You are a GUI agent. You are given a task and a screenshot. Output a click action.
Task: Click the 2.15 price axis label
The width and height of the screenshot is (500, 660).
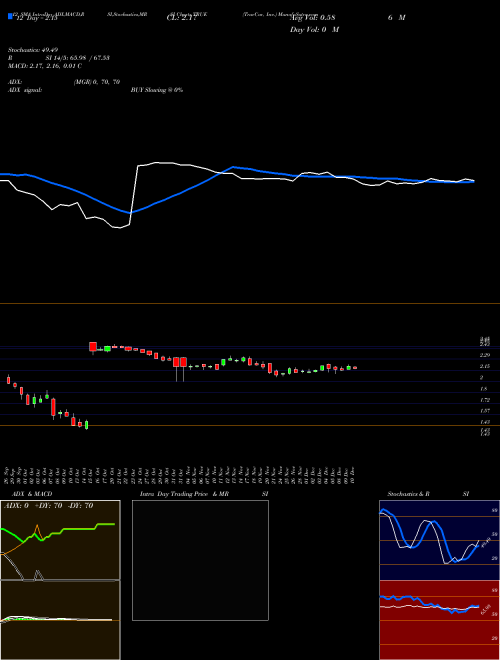pos(485,367)
